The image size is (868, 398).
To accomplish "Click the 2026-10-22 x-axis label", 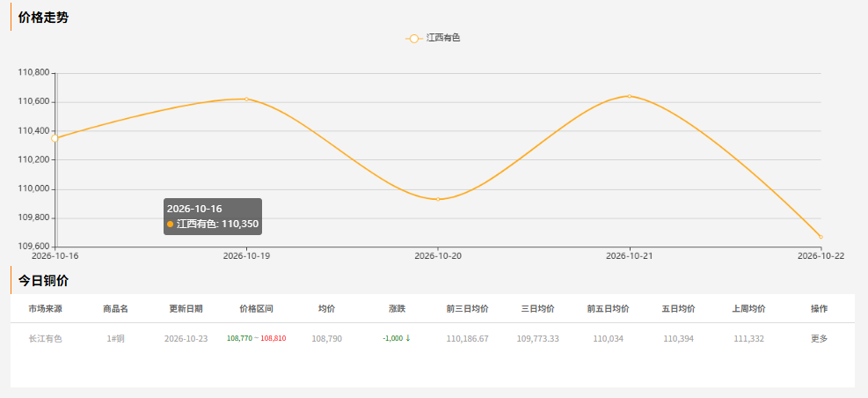I will (x=821, y=256).
